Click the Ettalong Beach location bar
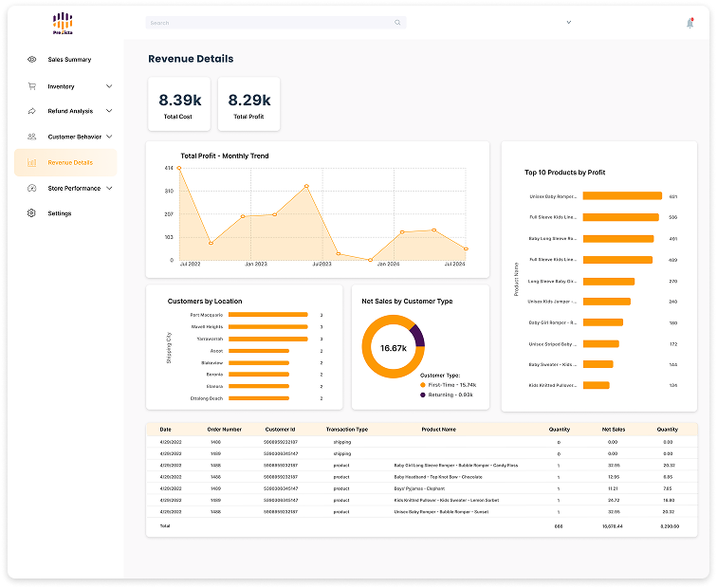The image size is (717, 588). pos(259,398)
